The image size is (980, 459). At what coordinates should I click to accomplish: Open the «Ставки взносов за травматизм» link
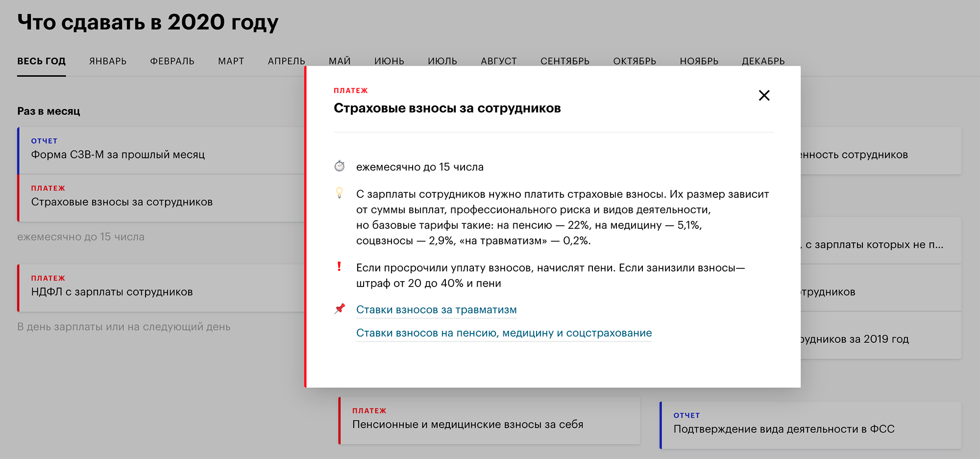pos(436,310)
